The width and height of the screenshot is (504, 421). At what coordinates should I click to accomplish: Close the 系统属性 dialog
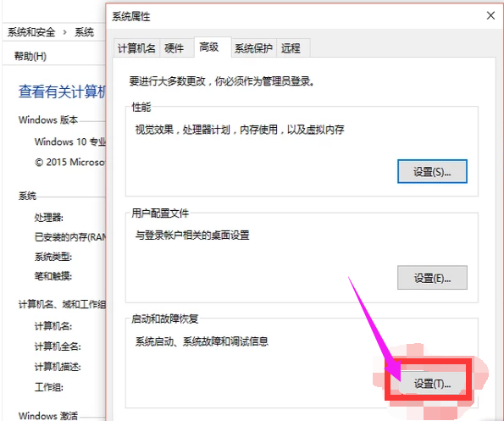490,15
